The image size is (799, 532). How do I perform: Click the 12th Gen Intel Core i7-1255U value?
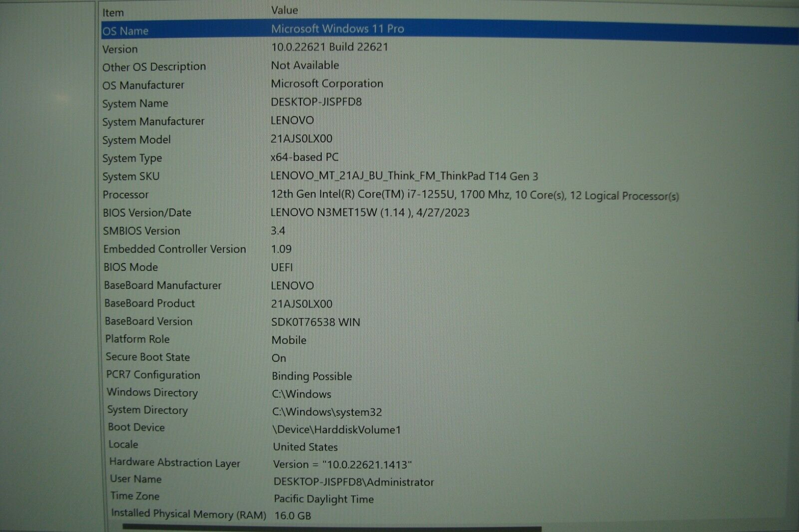475,195
